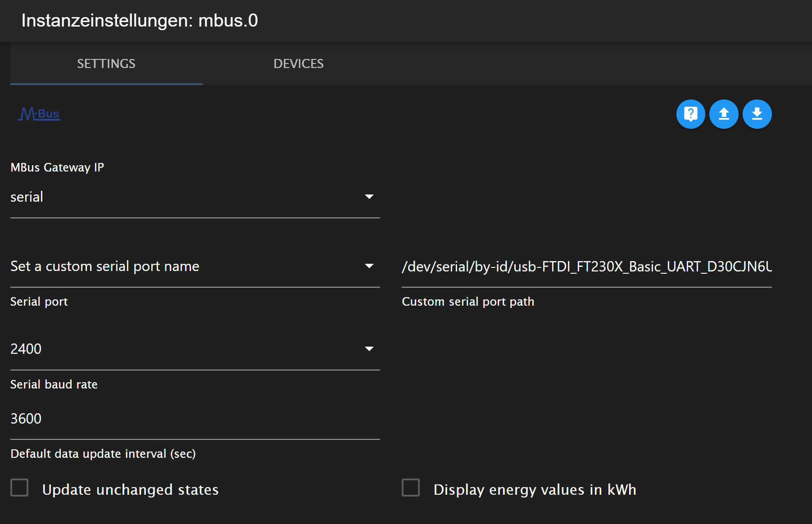
Task: Click the Custom serial port path label
Action: pyautogui.click(x=468, y=302)
